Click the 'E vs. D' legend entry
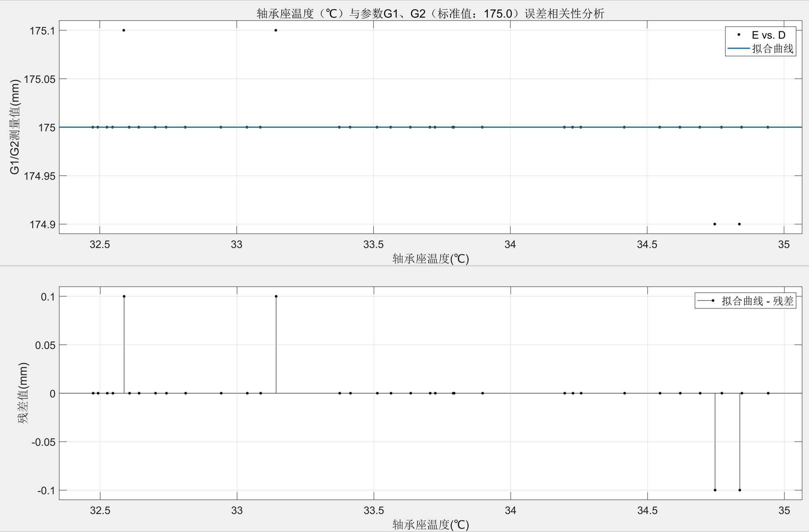The height and width of the screenshot is (532, 809). pyautogui.click(x=768, y=35)
